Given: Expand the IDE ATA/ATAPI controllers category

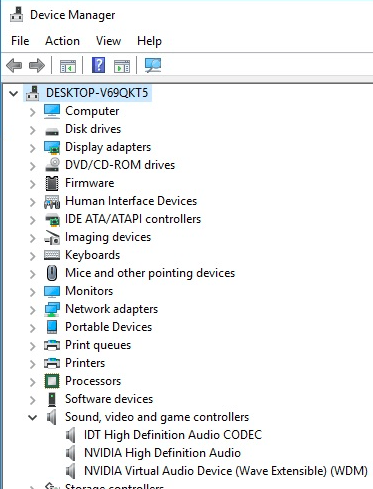Looking at the screenshot, I should click(x=32, y=220).
